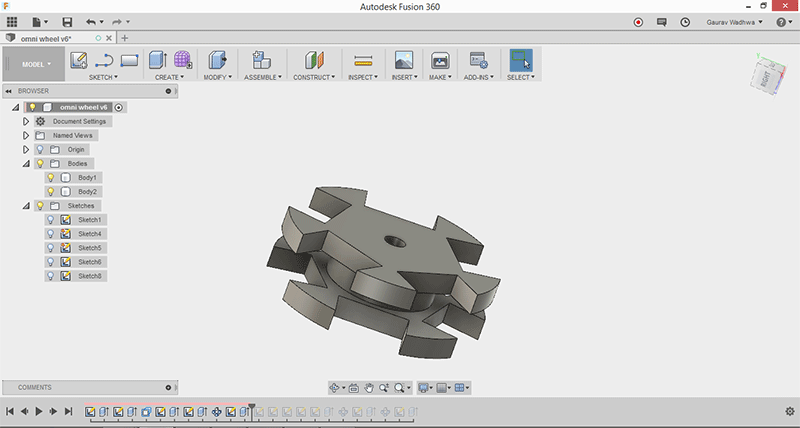This screenshot has height=428, width=800.
Task: Click the new design tab plus button
Action: (125, 38)
